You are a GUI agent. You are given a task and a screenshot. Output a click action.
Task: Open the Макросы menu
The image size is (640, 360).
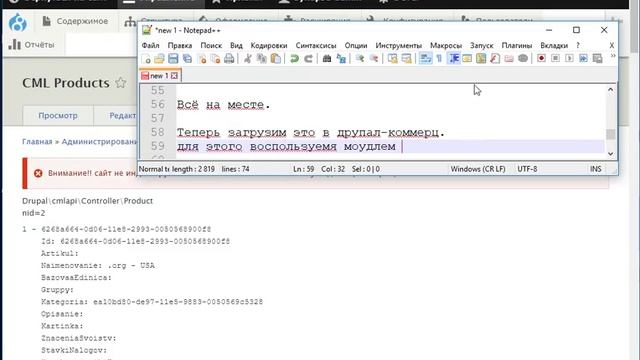pyautogui.click(x=446, y=45)
